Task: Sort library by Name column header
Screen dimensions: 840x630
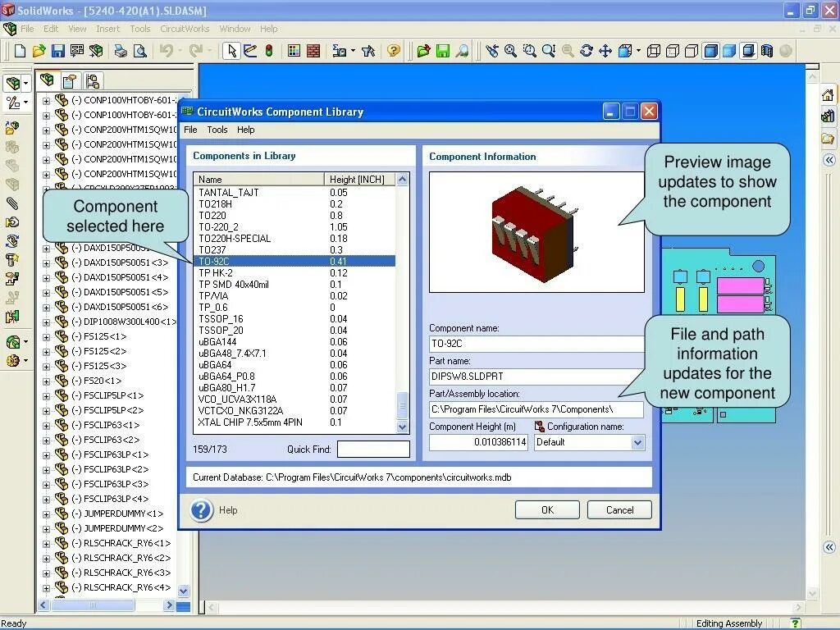Action: pos(259,179)
